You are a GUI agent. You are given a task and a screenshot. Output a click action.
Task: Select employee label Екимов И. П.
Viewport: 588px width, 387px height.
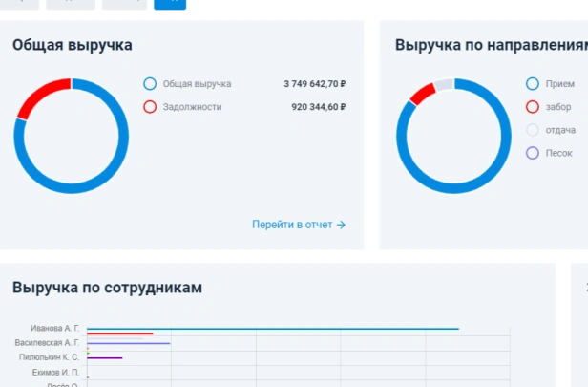click(55, 371)
